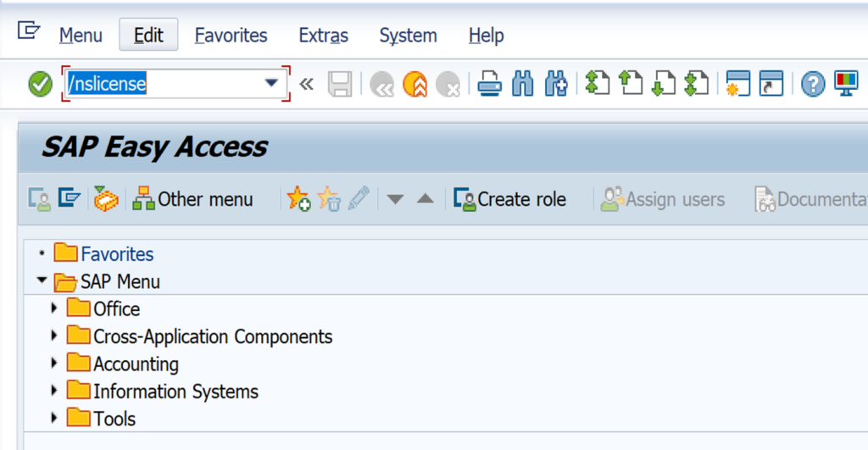
Task: Expand the Office folder arrow
Action: click(x=53, y=308)
